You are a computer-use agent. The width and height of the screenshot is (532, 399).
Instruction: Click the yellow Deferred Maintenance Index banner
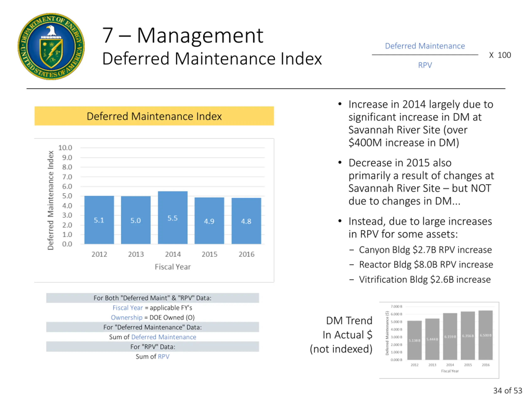click(x=154, y=116)
